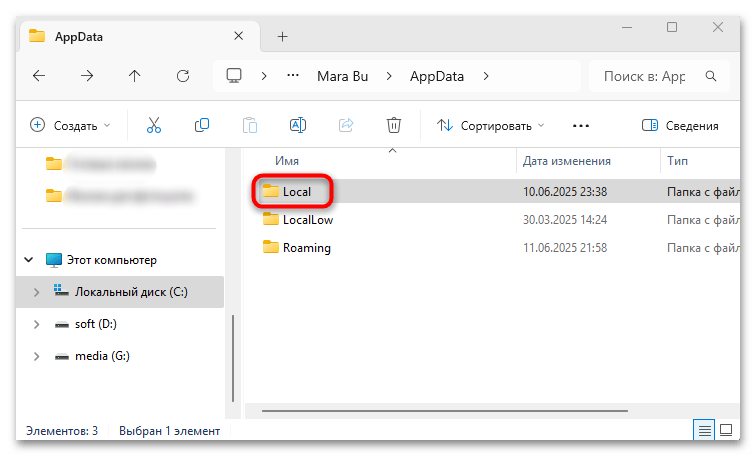756x456 pixels.
Task: Expand the media (G:) drive node
Action: click(37, 356)
